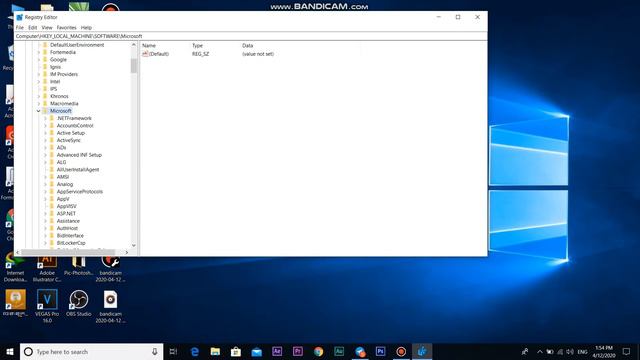Open the Help menu

click(86, 27)
